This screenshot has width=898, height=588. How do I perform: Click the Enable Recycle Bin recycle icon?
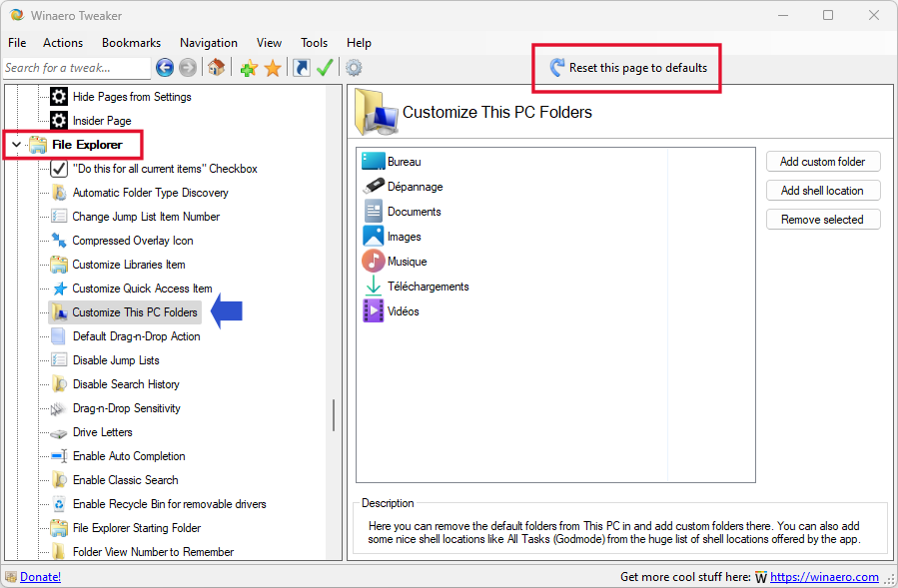59,504
